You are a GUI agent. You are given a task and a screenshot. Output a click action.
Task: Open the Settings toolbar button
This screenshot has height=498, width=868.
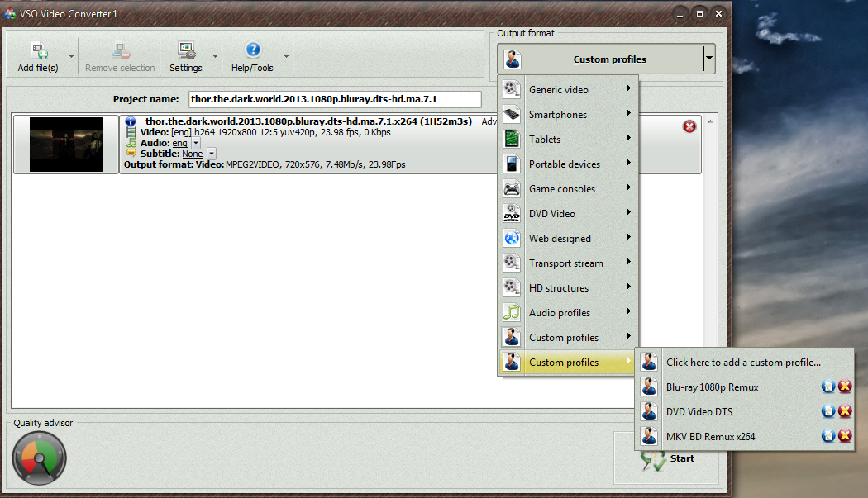tap(186, 57)
